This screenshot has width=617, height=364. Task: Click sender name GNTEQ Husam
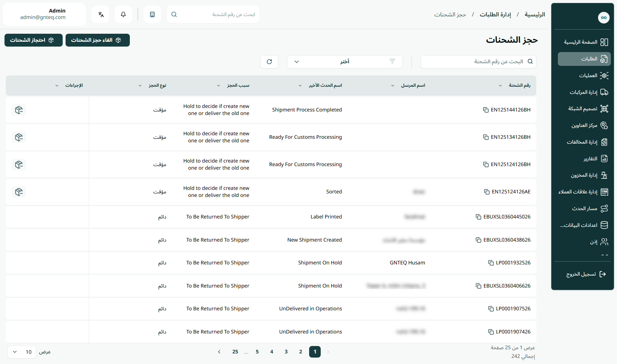(x=407, y=263)
